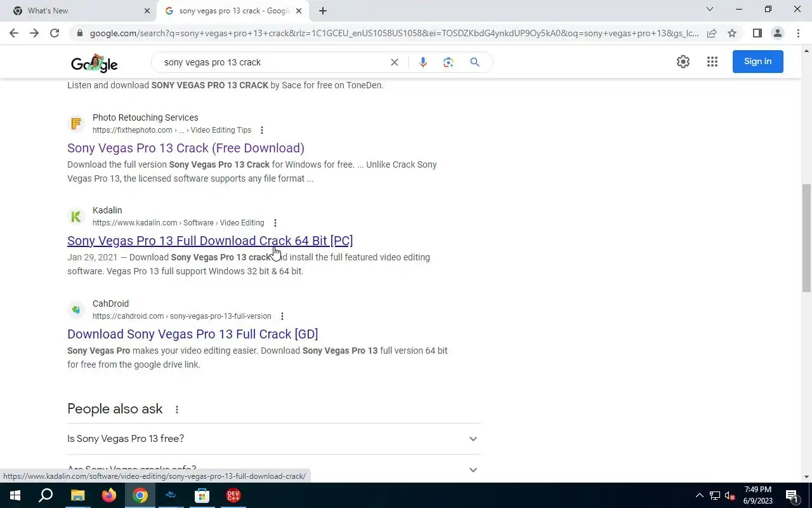Click the browser address bar URL
This screenshot has height=508, width=812.
point(393,33)
